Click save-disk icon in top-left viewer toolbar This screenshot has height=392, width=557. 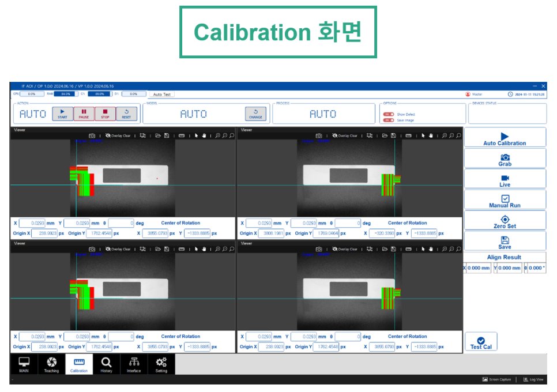167,135
